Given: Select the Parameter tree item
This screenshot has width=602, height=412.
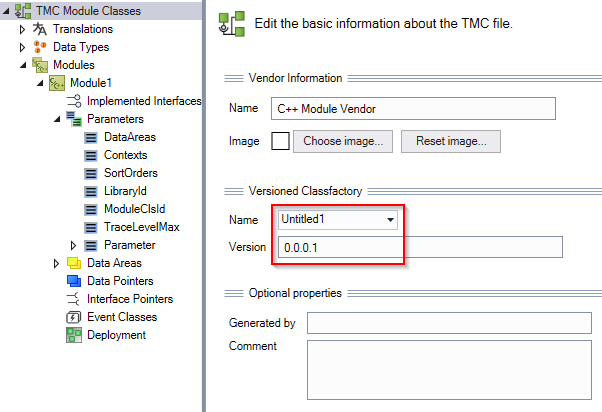Looking at the screenshot, I should 130,245.
